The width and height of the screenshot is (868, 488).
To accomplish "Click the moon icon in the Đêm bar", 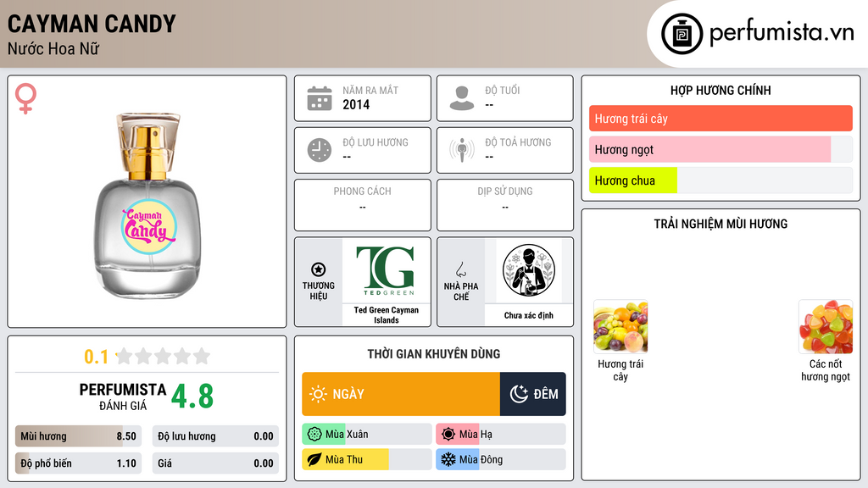I will point(519,394).
